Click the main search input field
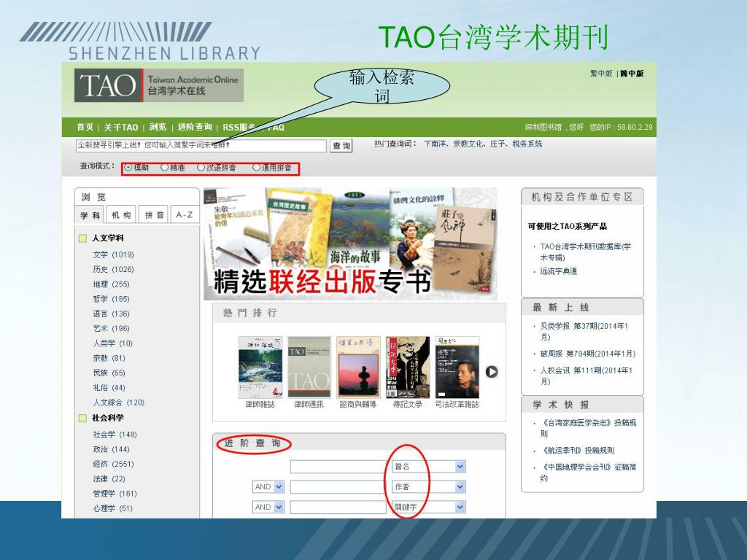This screenshot has width=747, height=560. (201, 145)
